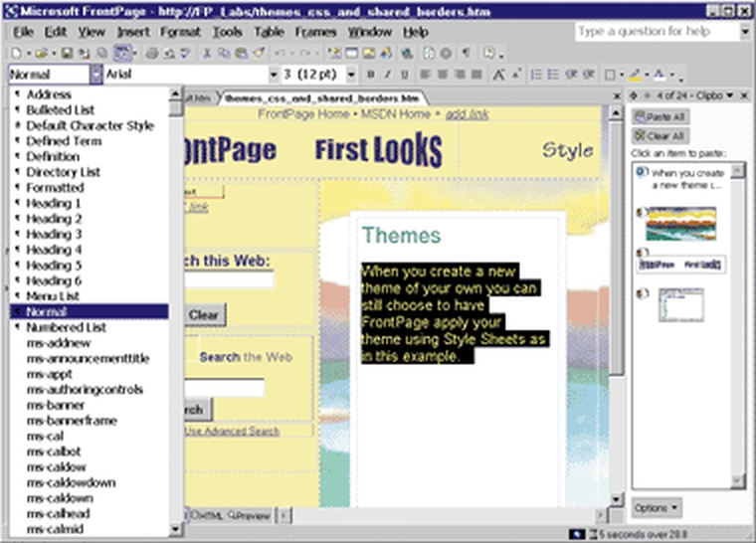Open the Clipboard task pane title dropdown
The height and width of the screenshot is (543, 756).
(x=730, y=95)
